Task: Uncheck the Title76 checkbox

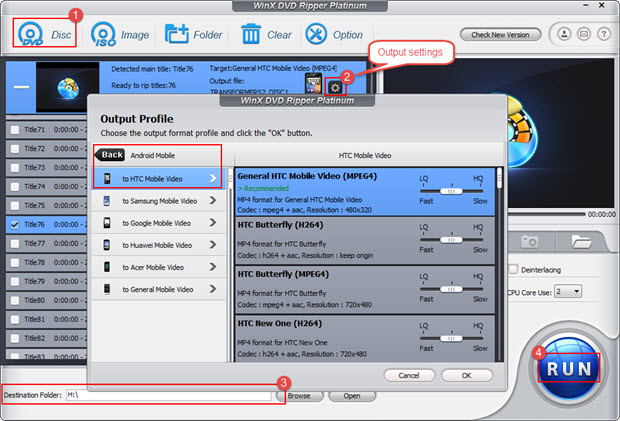Action: pyautogui.click(x=15, y=225)
